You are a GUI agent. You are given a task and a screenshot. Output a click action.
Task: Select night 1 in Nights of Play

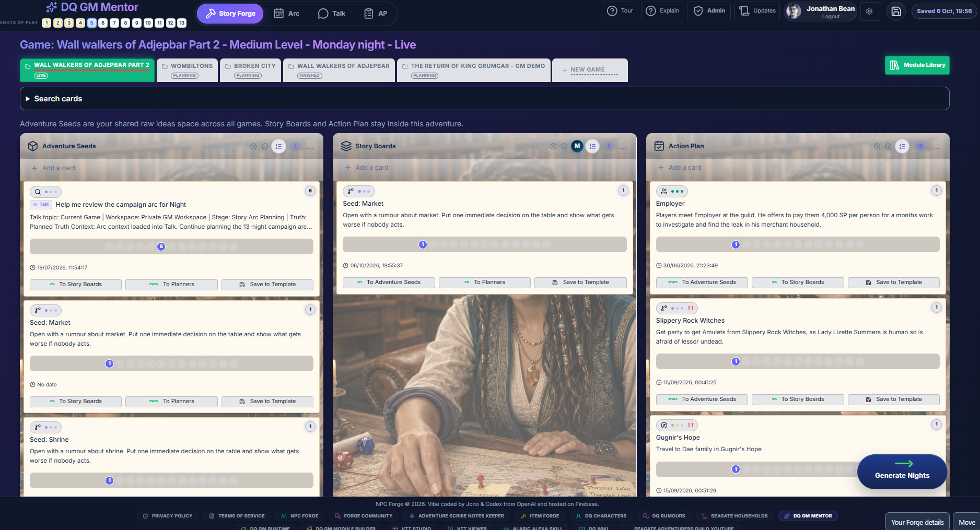(46, 23)
